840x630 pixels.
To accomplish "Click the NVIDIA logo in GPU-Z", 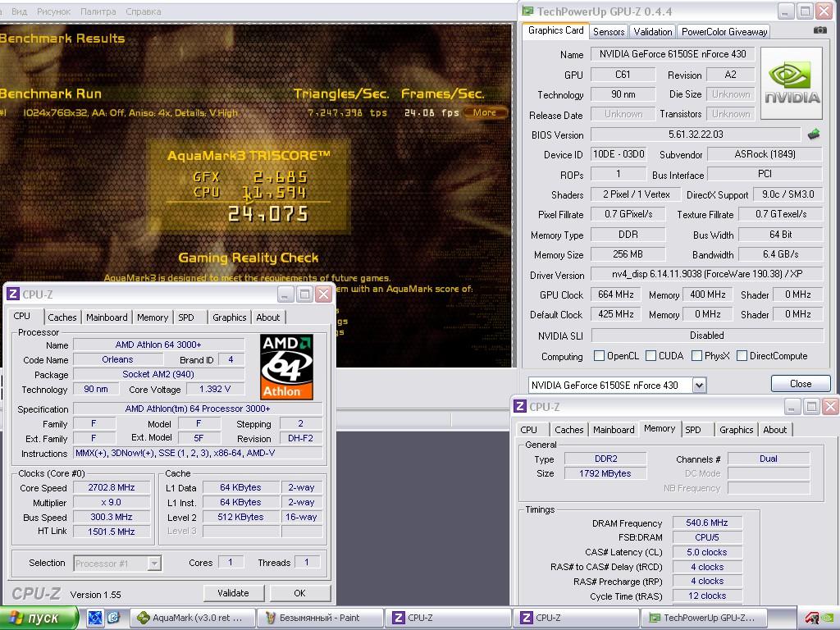I will (792, 83).
